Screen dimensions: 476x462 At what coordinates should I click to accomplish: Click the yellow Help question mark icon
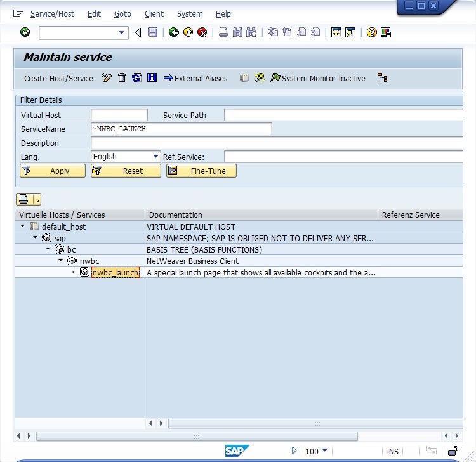pos(371,32)
